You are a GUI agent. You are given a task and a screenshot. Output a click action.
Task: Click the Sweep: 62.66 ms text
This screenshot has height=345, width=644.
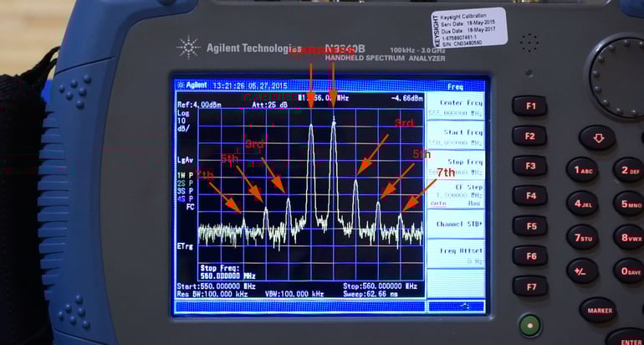tap(371, 294)
